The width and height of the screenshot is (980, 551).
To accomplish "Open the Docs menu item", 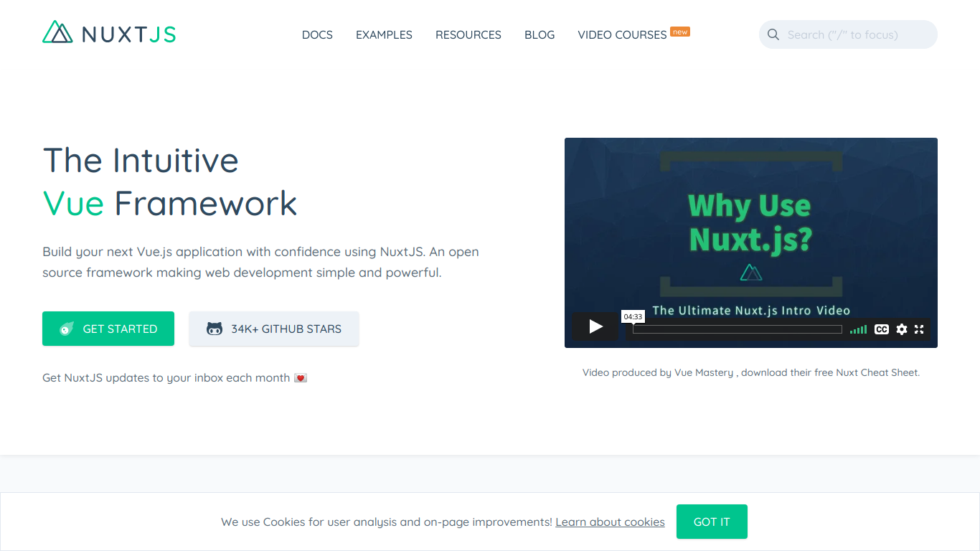I will (x=317, y=34).
